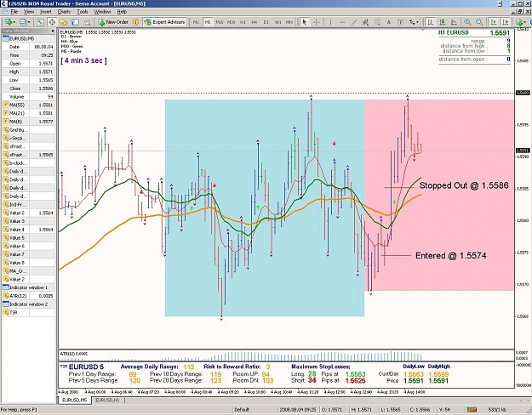Switch timeframe to M30
Screen dimensions: 532x415
[231, 22]
